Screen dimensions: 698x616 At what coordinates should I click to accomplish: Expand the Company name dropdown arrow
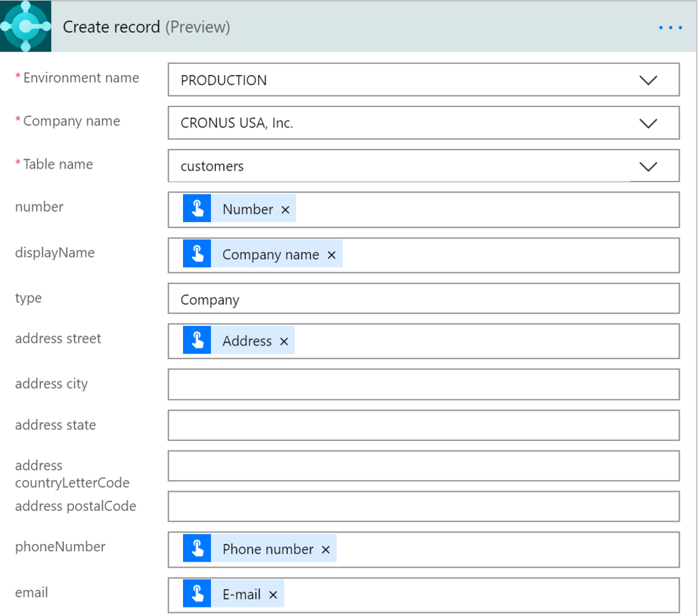coord(648,123)
